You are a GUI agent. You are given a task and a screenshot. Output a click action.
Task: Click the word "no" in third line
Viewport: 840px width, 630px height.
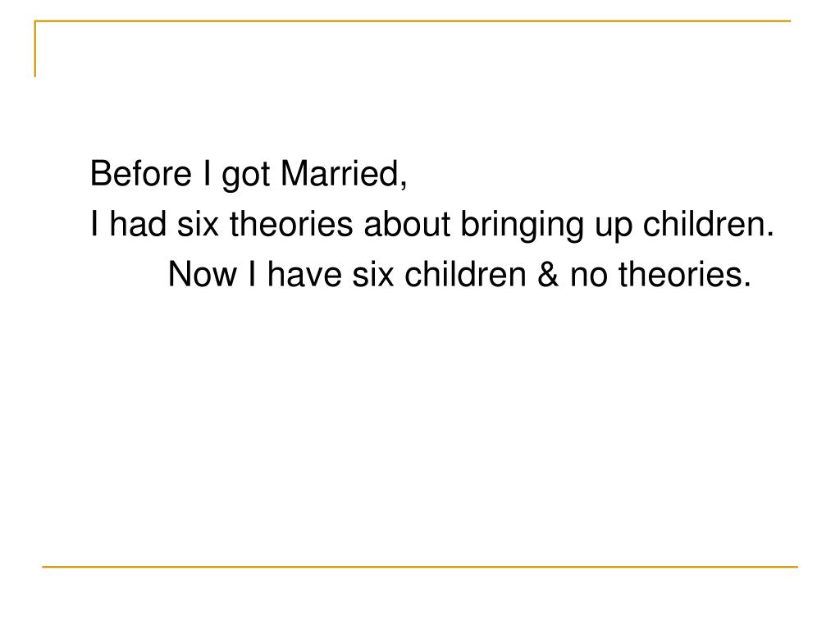coord(588,277)
